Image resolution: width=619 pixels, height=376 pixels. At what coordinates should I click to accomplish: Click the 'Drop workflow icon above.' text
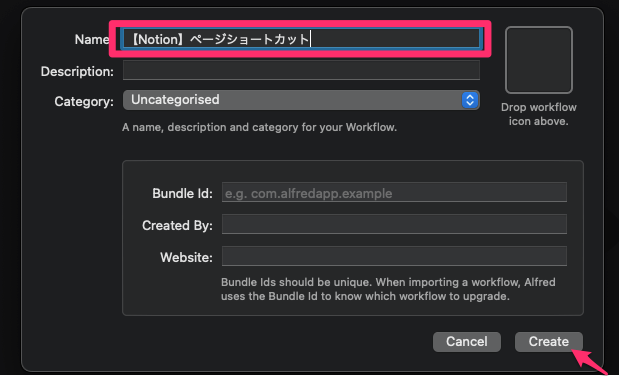pos(538,114)
